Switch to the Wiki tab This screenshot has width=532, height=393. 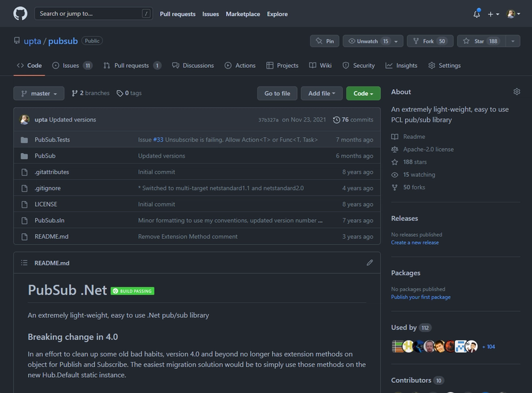click(x=321, y=65)
